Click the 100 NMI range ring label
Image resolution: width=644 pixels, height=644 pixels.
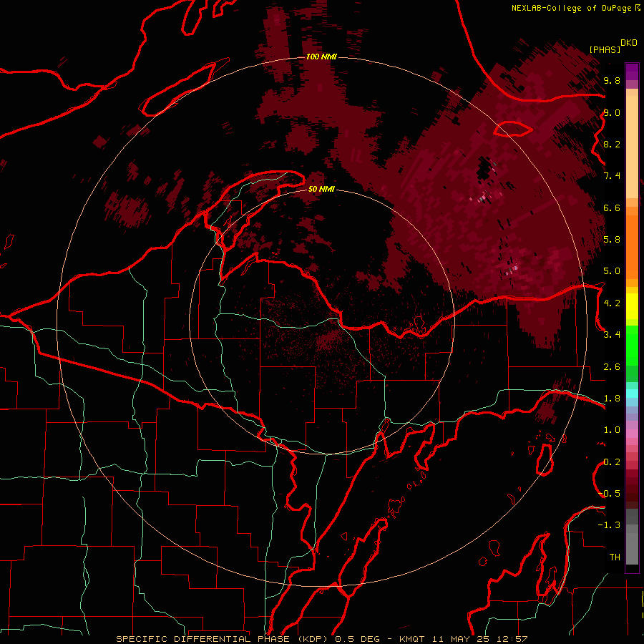click(321, 57)
